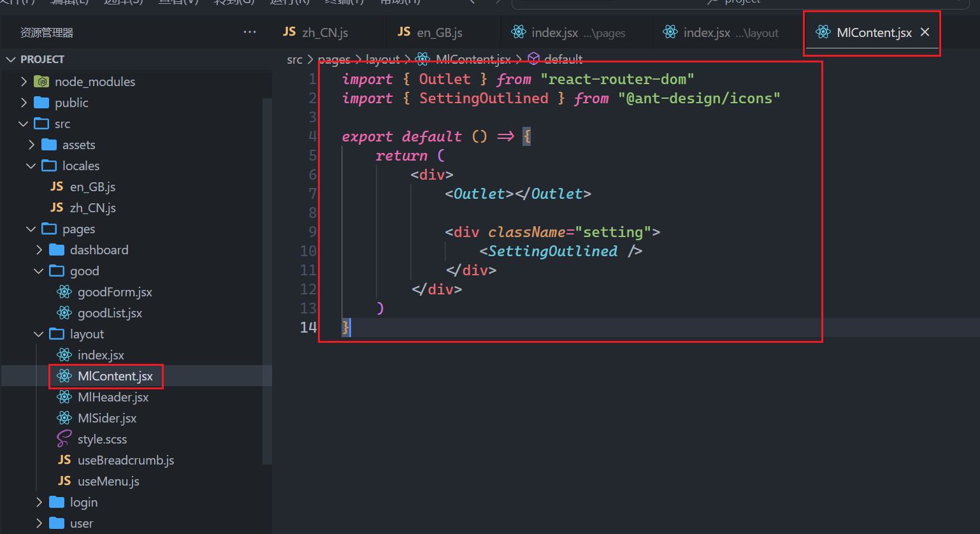
Task: Close the MlContent.jsx editor tab
Action: (925, 32)
